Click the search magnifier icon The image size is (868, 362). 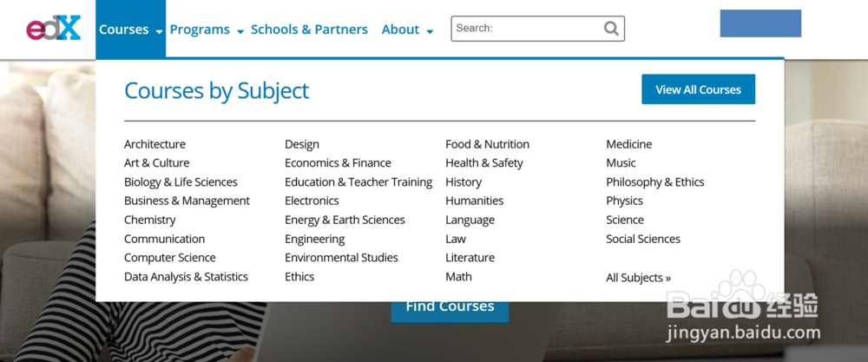coord(611,29)
